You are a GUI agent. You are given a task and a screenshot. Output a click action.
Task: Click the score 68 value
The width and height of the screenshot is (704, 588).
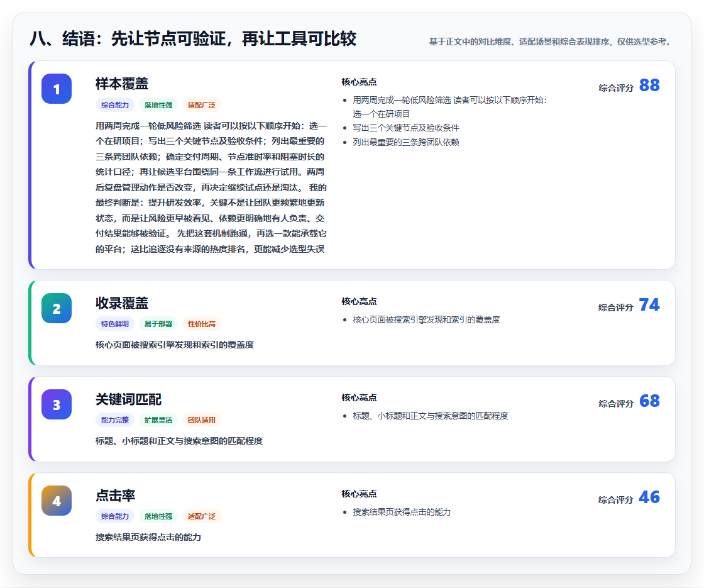pyautogui.click(x=649, y=401)
